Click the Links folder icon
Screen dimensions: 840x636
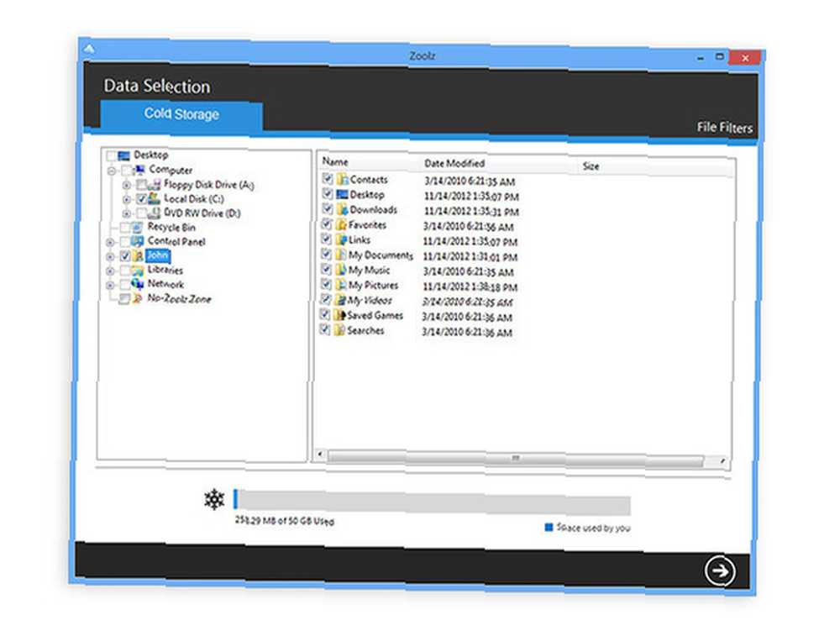pyautogui.click(x=341, y=239)
